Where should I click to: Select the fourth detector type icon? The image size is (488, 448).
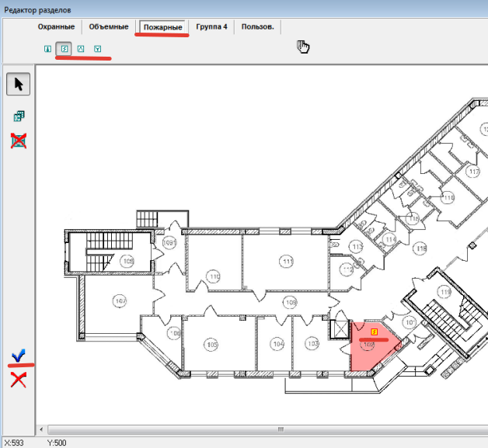tap(97, 49)
